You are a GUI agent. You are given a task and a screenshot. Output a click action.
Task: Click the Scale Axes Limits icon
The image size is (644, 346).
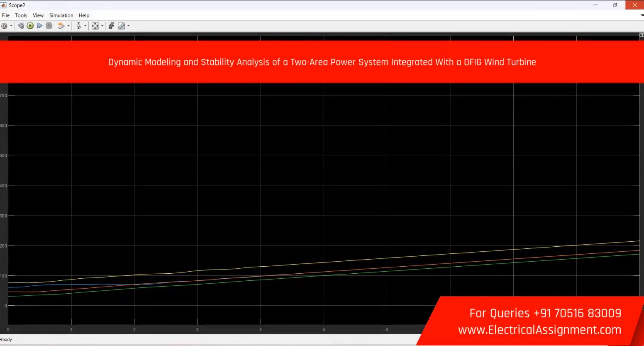click(x=95, y=26)
